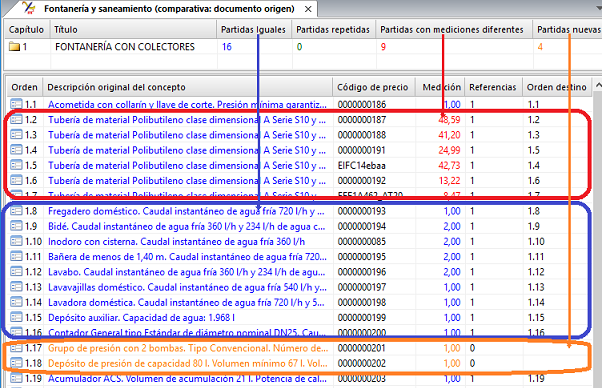Sort by the Orden column header

[x=25, y=87]
